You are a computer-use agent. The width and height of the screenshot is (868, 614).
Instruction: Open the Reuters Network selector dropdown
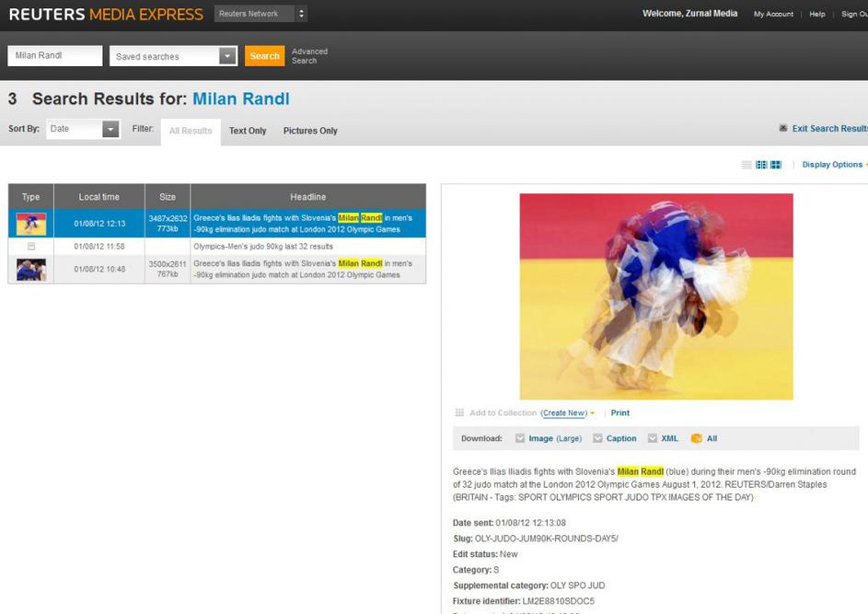pyautogui.click(x=301, y=14)
